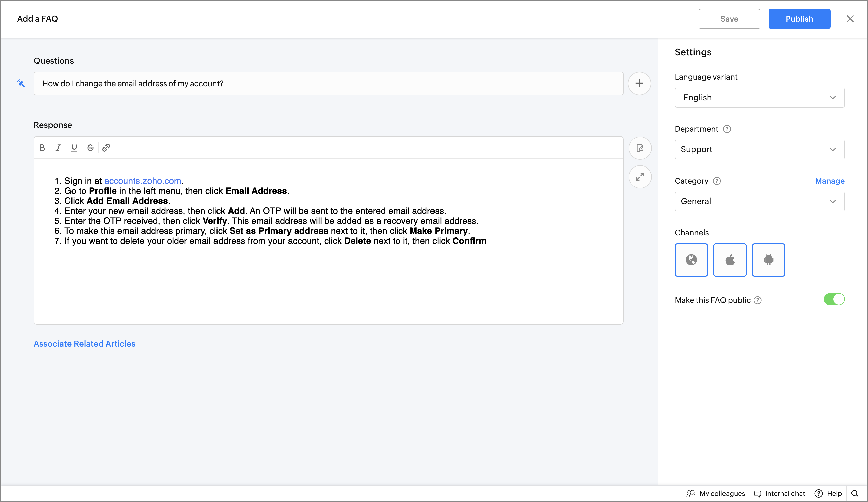Screen dimensions: 868x502
Task: Open the Language variant English dropdown
Action: [759, 98]
